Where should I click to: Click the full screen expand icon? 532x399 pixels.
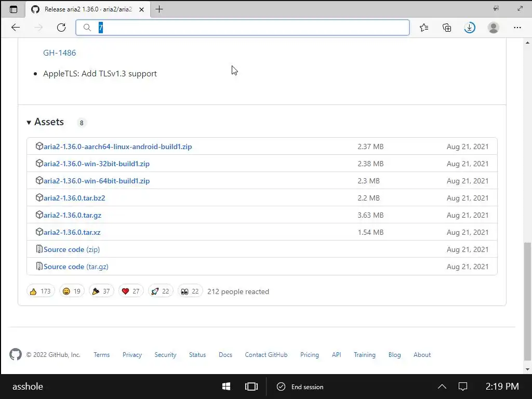point(520,8)
